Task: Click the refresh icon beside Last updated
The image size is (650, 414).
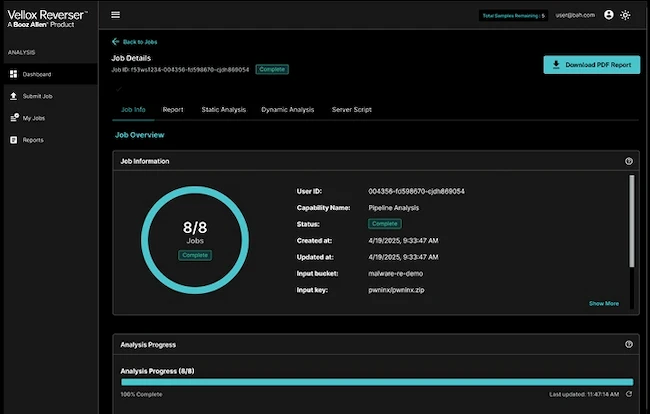Action: (x=629, y=395)
